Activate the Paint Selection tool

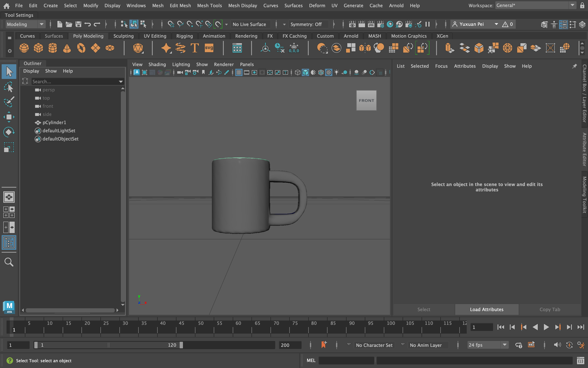[x=9, y=102]
